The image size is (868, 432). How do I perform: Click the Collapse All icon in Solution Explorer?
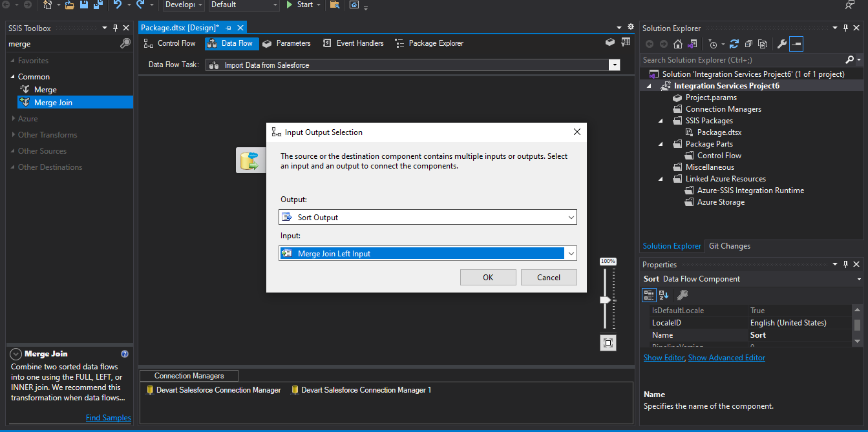point(748,44)
